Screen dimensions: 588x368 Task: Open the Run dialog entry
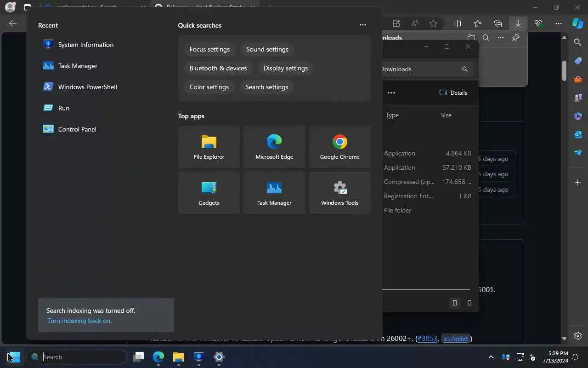(x=56, y=108)
